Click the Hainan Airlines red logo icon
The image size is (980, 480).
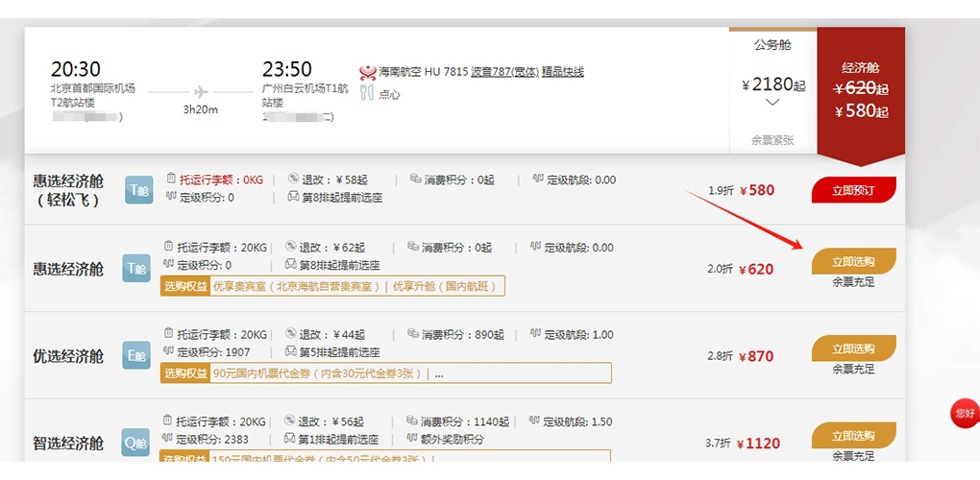(367, 72)
